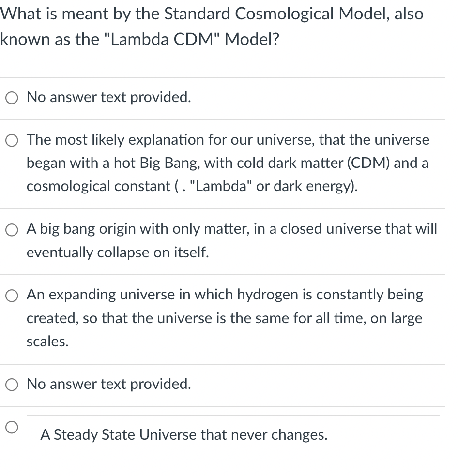Click the answer text about hydrogen being created
The width and height of the screenshot is (458, 476).
click(x=225, y=295)
